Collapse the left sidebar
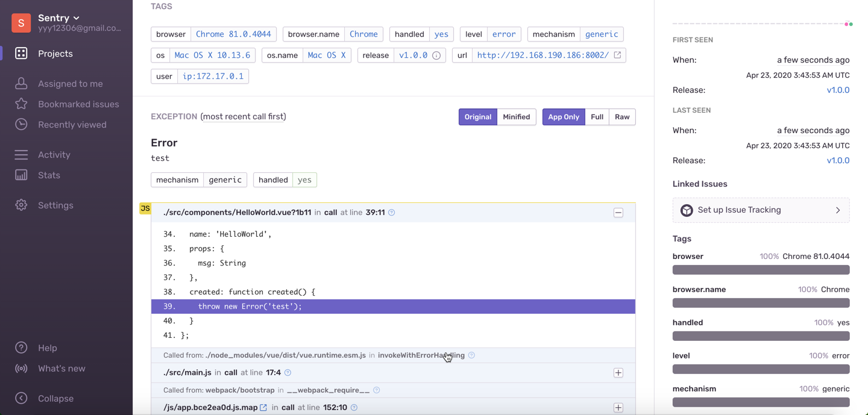Image resolution: width=868 pixels, height=415 pixels. click(55, 399)
